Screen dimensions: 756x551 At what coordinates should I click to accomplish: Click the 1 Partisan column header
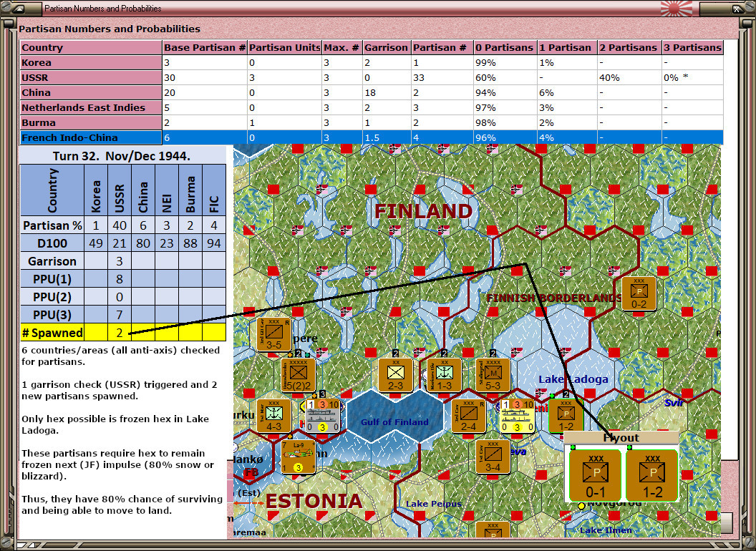(x=567, y=47)
